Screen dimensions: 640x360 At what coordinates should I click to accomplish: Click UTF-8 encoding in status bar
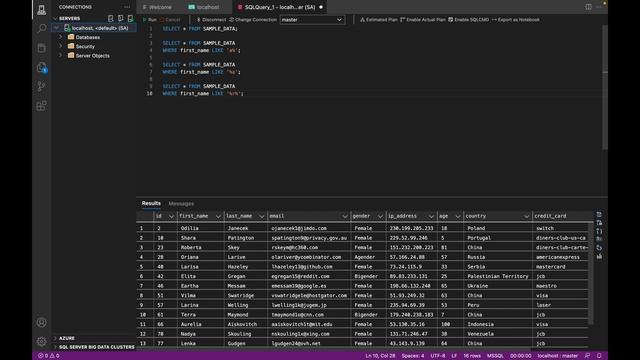click(x=438, y=356)
